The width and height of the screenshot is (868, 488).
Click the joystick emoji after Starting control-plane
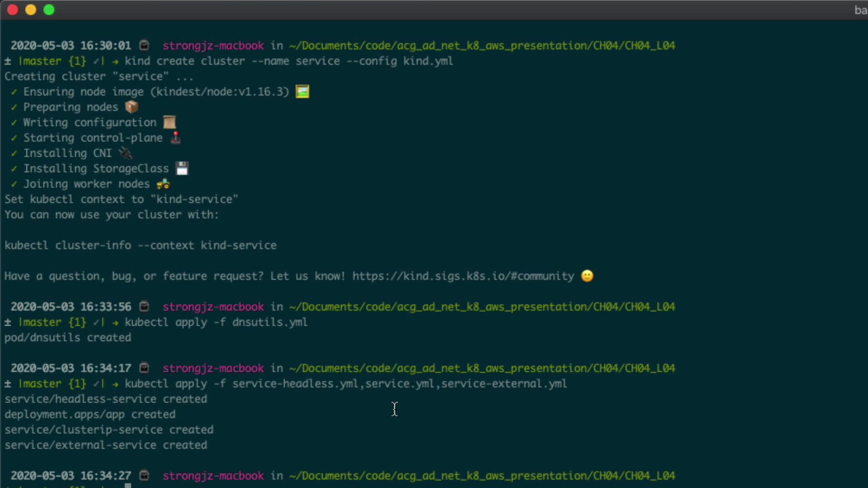[176, 138]
